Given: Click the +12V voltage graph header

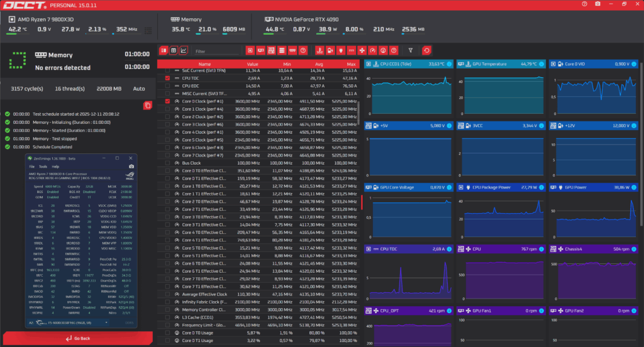Looking at the screenshot, I should click(594, 126).
